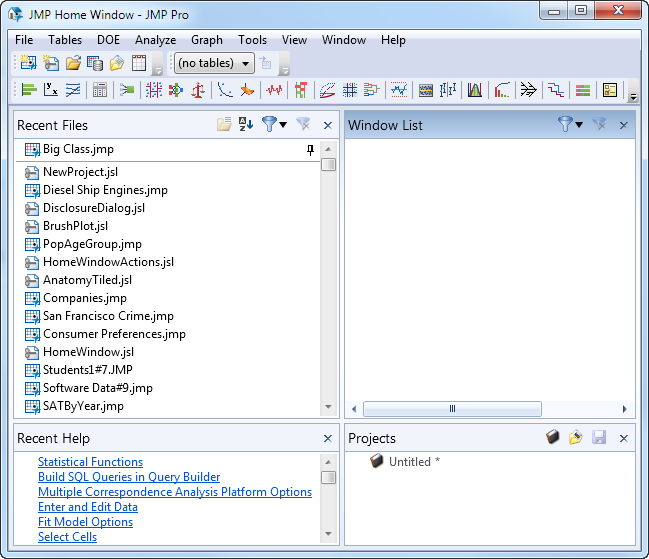Open the DOE menu
This screenshot has width=649, height=559.
click(x=108, y=40)
